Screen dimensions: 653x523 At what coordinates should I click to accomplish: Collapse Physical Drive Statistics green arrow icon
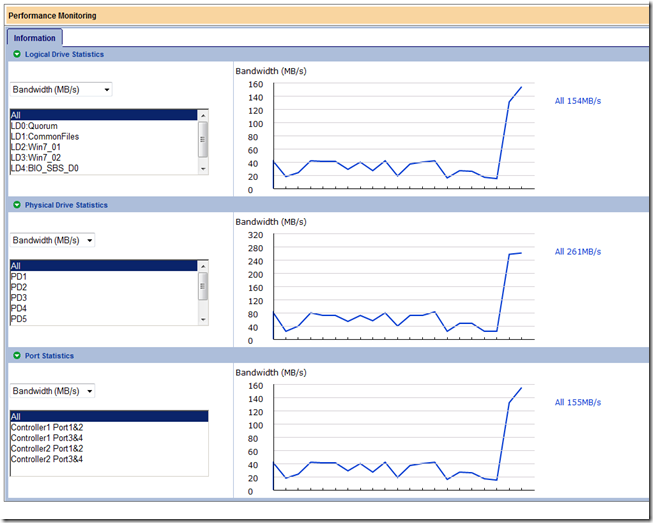point(17,205)
